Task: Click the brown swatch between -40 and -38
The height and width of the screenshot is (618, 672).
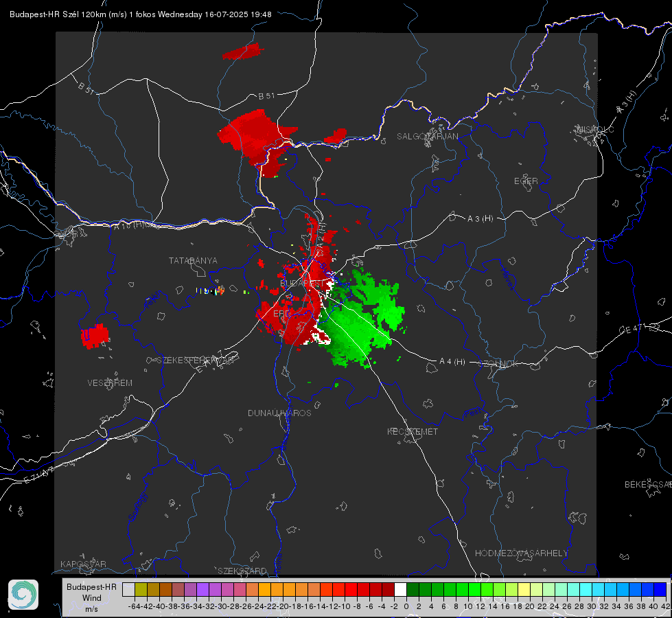Action: click(x=165, y=590)
